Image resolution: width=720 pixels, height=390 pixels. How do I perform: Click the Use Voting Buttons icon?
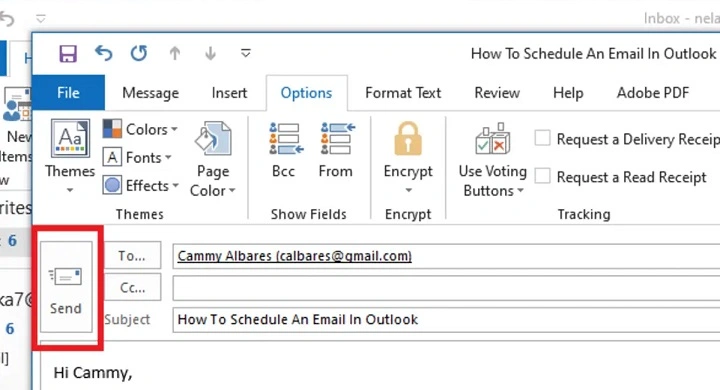(493, 138)
